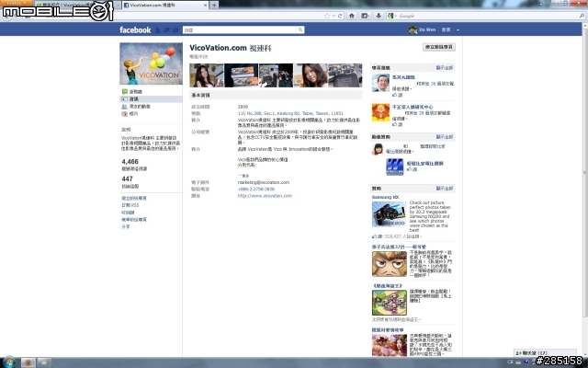Click the Google search bar magnifier icon
Screen dimensions: 588x368
(582, 16)
